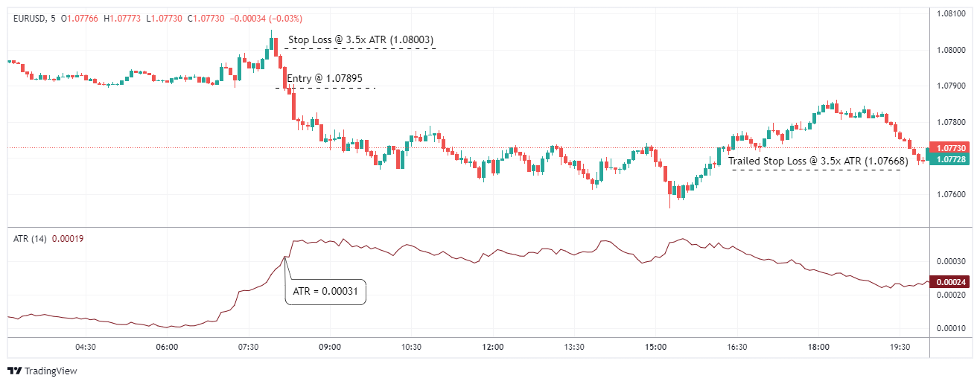Click the TradingView logo

pos(42,371)
